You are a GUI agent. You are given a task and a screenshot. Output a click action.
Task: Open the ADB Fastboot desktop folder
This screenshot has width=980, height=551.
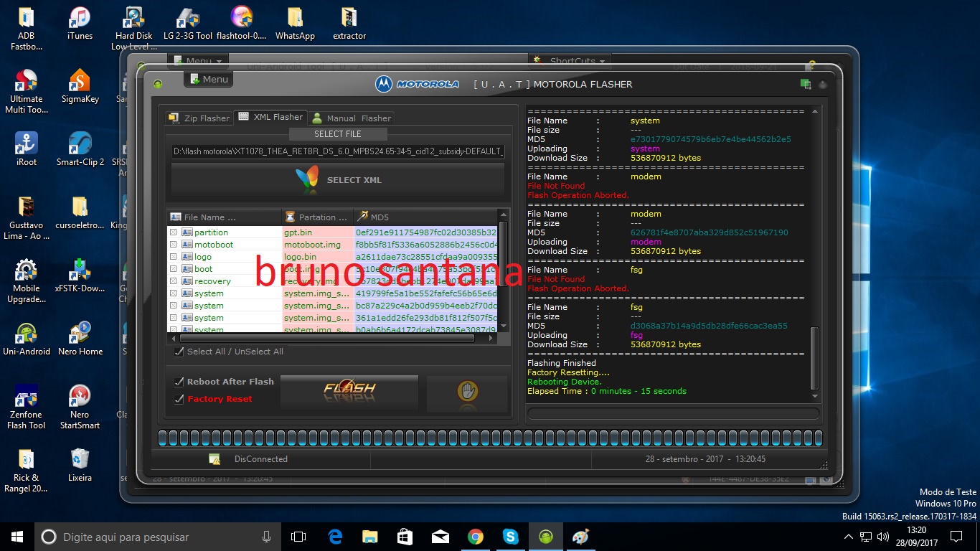coord(26,29)
